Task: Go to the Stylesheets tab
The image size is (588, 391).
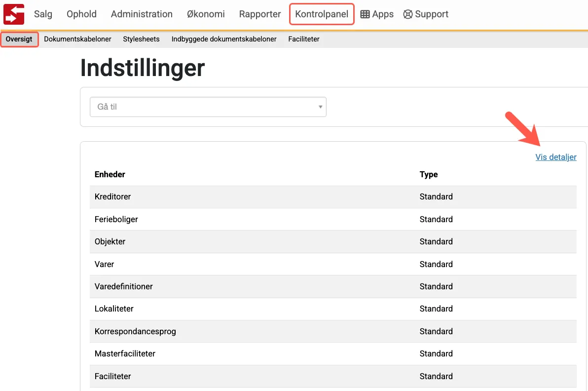Action: 141,39
